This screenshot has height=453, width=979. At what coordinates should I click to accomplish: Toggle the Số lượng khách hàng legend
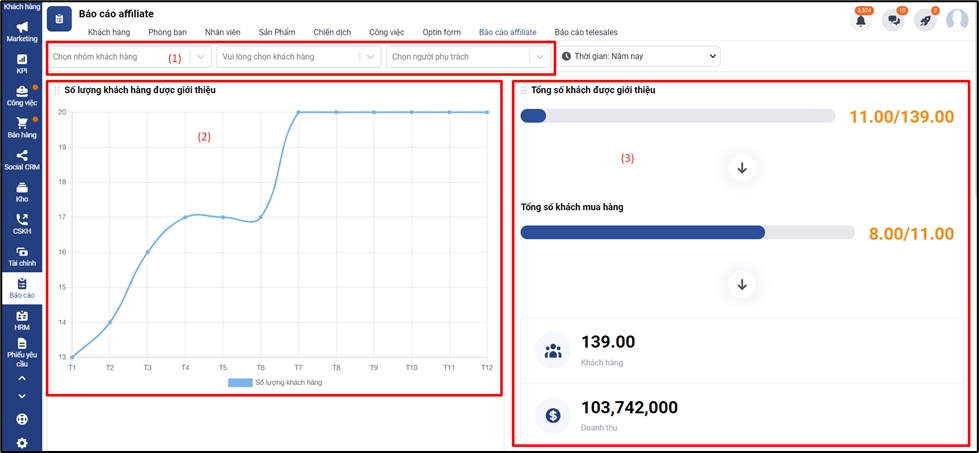coord(276,382)
